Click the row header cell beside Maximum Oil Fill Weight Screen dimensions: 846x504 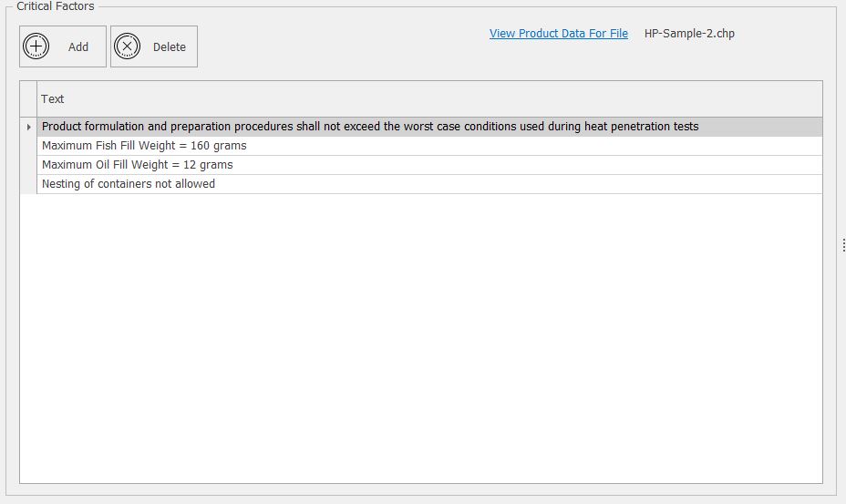(x=28, y=165)
